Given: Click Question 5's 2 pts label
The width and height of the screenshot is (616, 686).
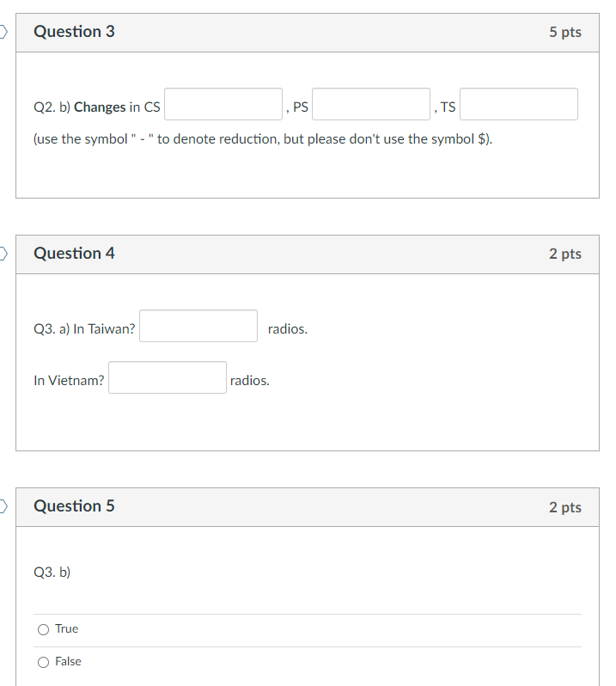Looking at the screenshot, I should 565,507.
